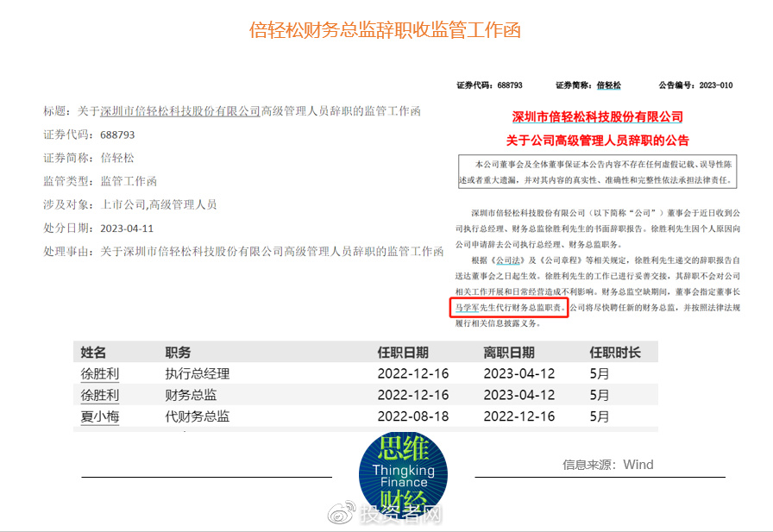Select 夏小梅's departure date 2022-12-16
Viewport: 773px width, 532px height.
pos(519,416)
